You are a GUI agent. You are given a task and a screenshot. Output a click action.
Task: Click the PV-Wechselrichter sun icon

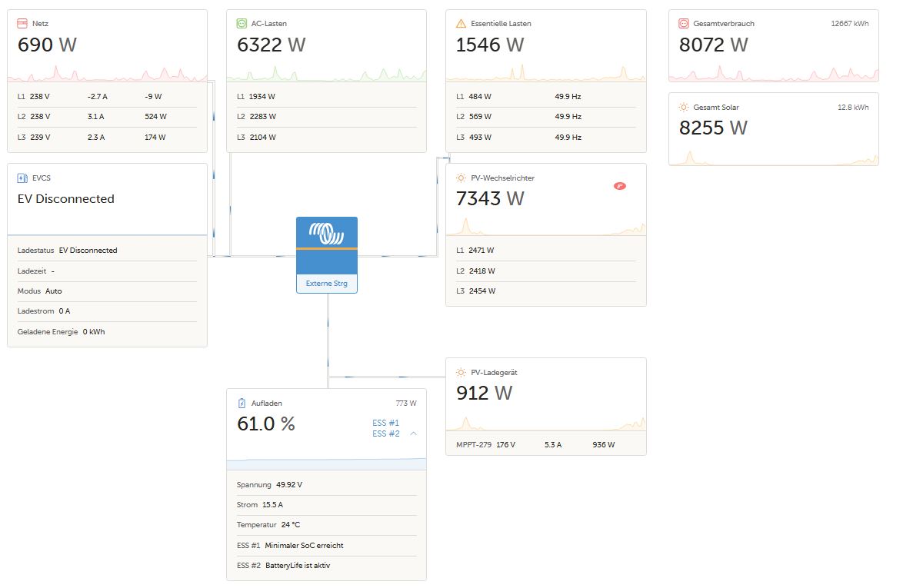point(461,178)
